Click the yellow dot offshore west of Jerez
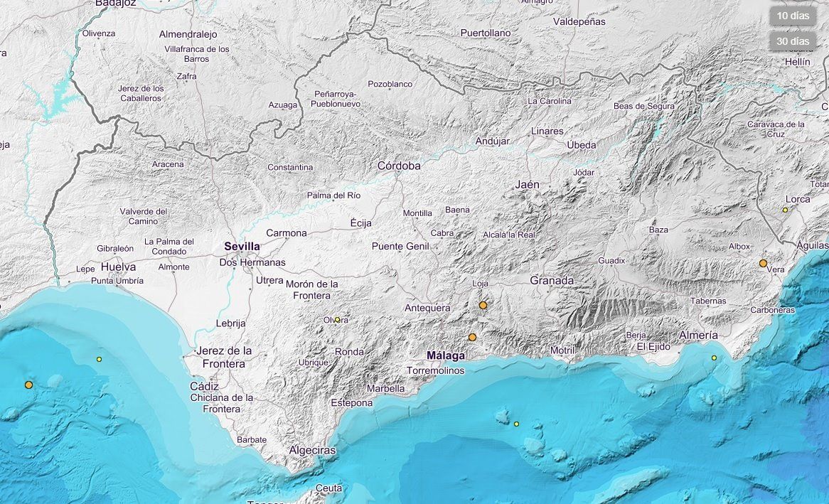This screenshot has height=504, width=829. 99,359
